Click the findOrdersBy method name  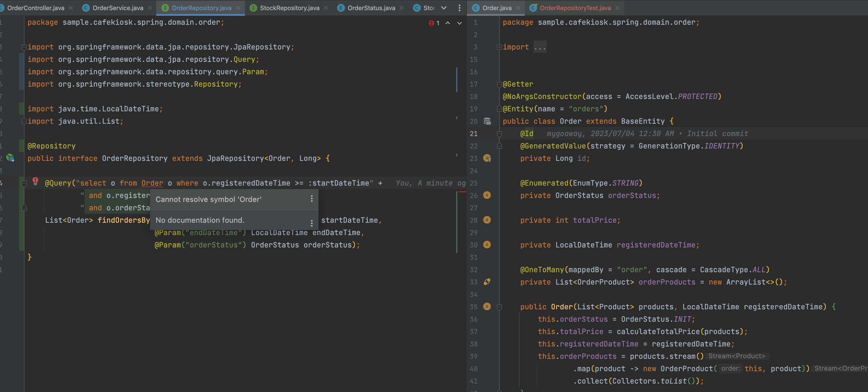point(124,220)
